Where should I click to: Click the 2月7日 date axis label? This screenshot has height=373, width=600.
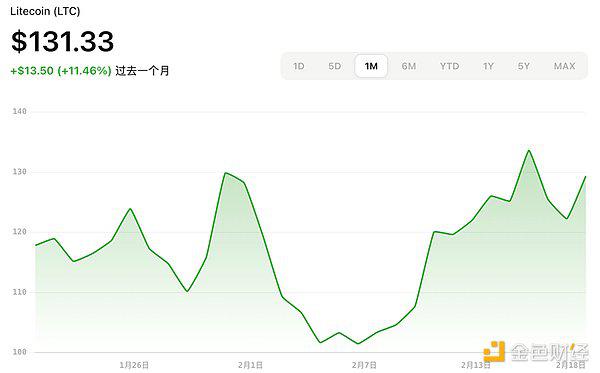(364, 365)
